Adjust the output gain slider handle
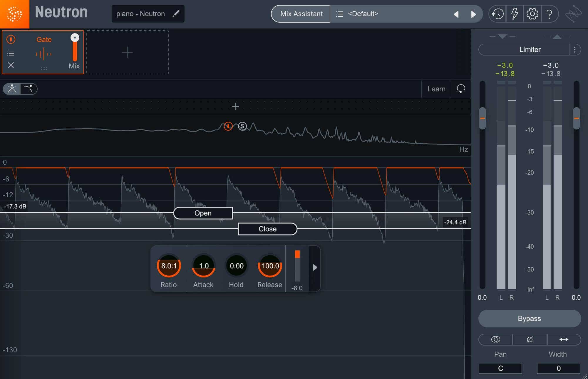The image size is (588, 379). coord(576,118)
